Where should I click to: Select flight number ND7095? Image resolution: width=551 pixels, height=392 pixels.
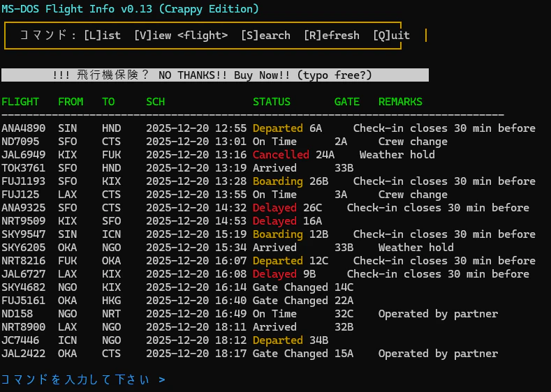20,142
